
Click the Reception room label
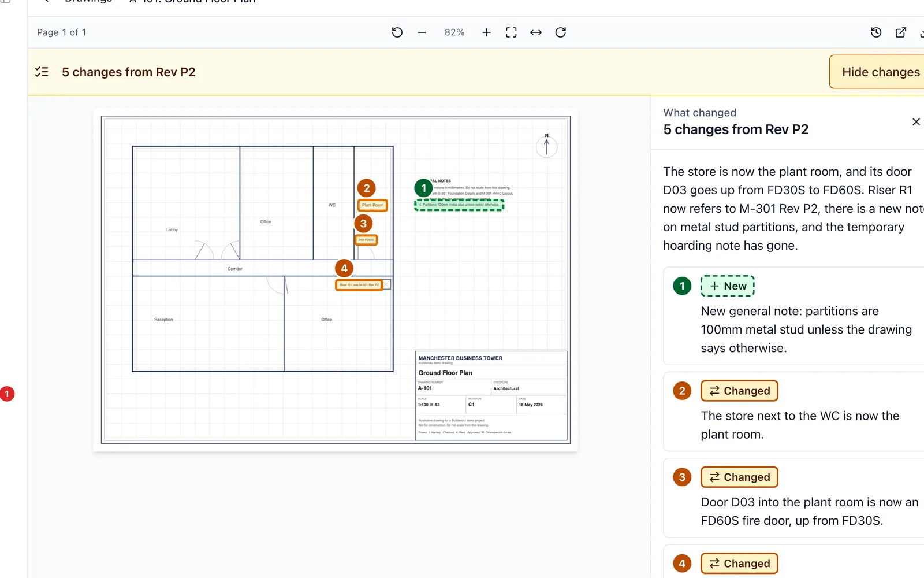coord(163,319)
